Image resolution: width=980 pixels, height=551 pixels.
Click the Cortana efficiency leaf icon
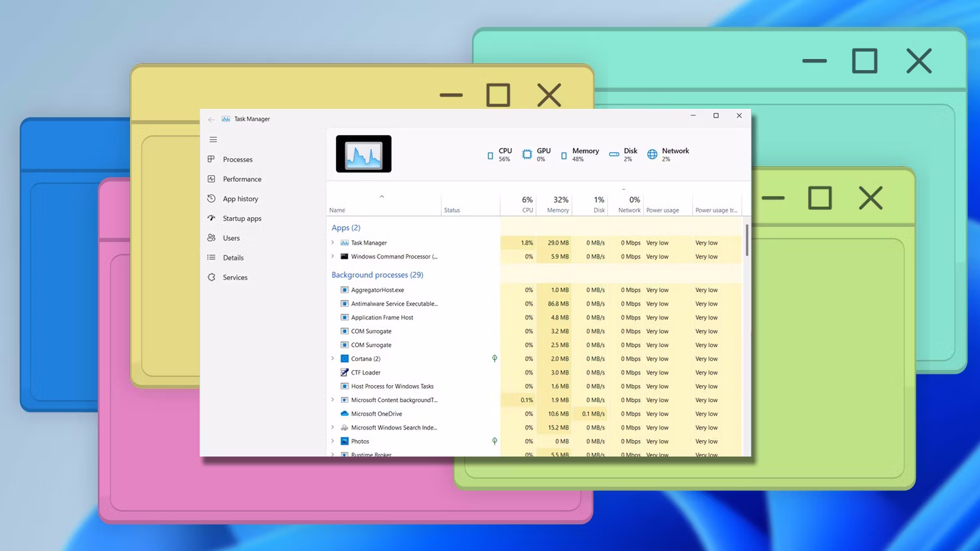click(x=494, y=359)
